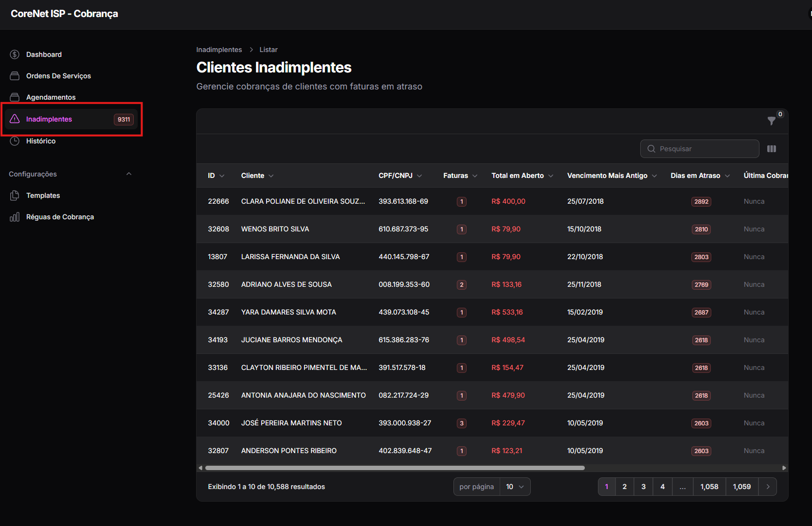Click the Histórico clock icon
This screenshot has height=526, width=812.
coord(15,141)
